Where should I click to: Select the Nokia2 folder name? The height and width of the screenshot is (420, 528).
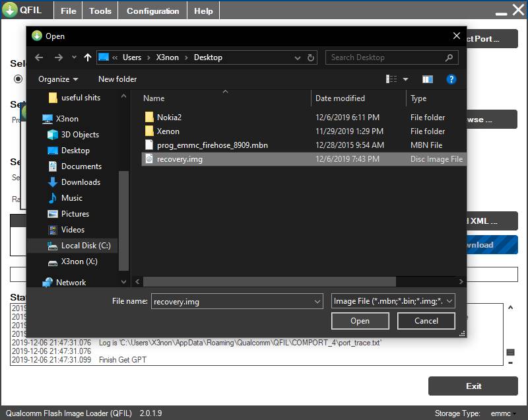click(x=169, y=117)
